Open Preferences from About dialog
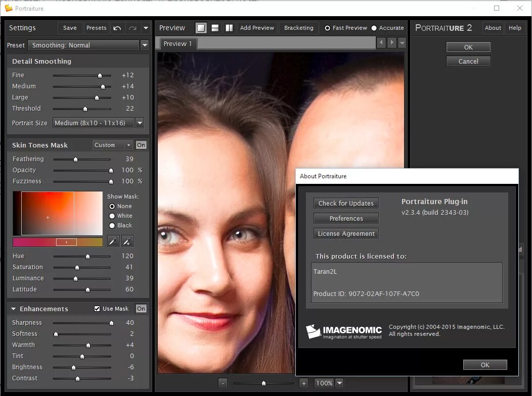 [346, 219]
